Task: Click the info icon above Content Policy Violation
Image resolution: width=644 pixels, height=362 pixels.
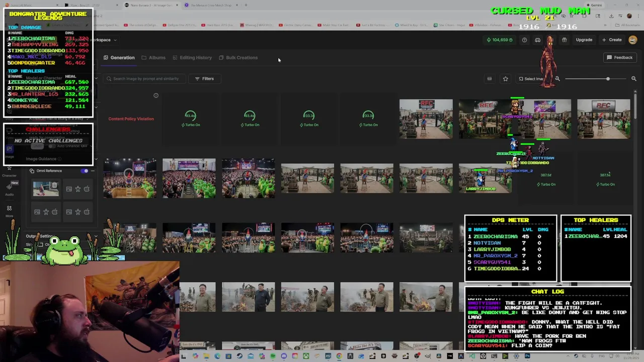Action: tap(156, 95)
